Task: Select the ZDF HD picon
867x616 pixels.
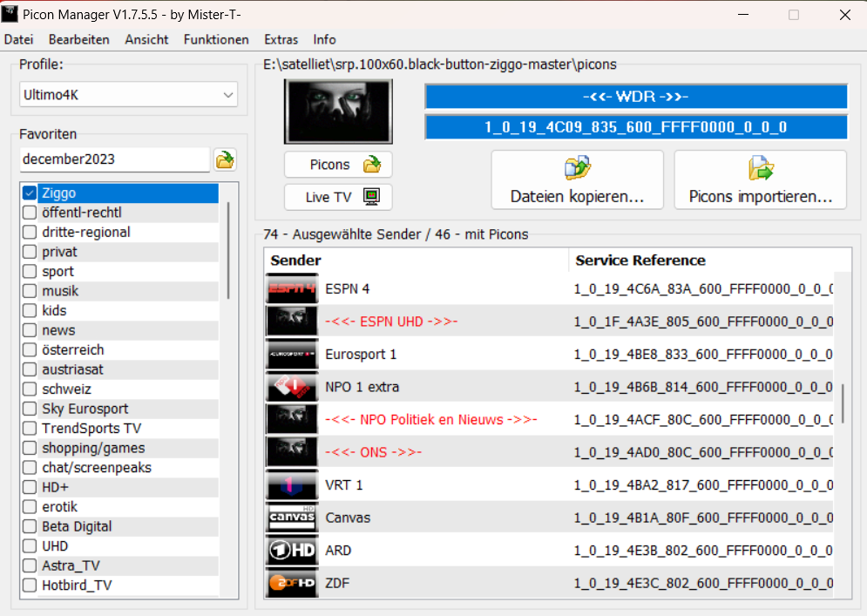Action: tap(291, 583)
